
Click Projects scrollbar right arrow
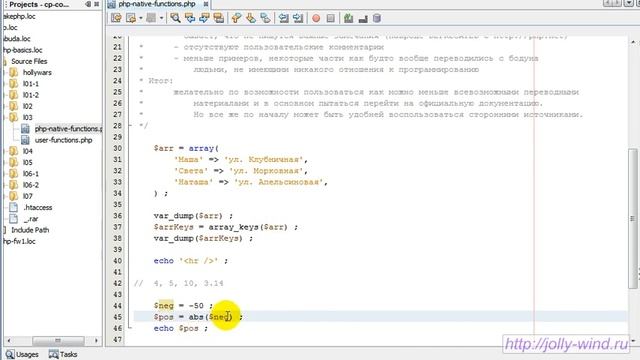tap(96, 340)
